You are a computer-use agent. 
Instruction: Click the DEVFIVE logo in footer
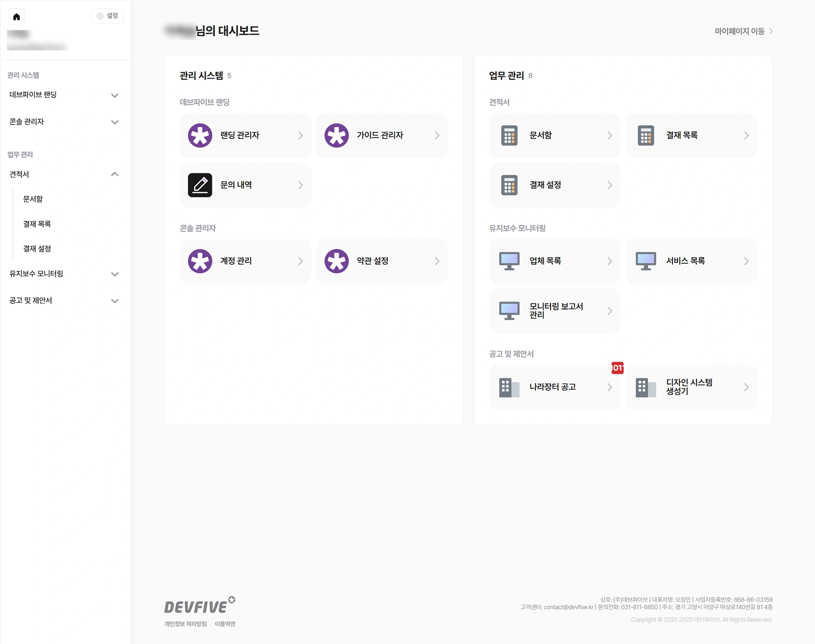pos(200,605)
